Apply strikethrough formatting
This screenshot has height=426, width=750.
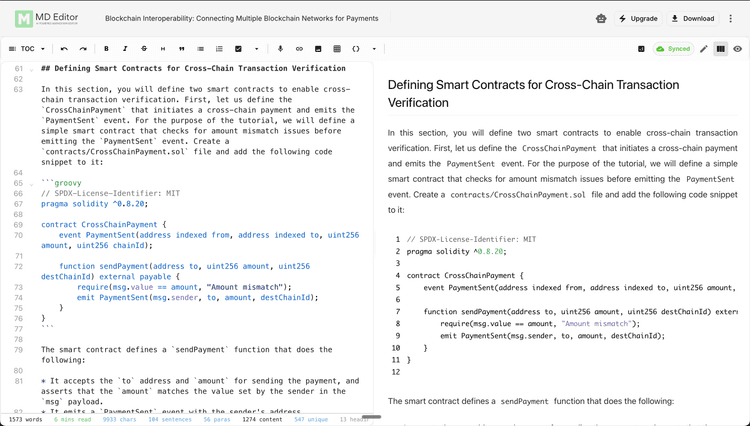pos(144,48)
